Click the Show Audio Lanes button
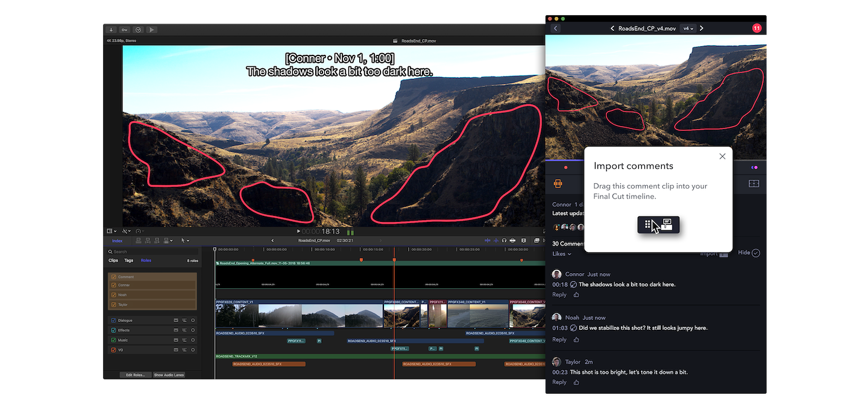This screenshot has height=407, width=868. (x=169, y=375)
